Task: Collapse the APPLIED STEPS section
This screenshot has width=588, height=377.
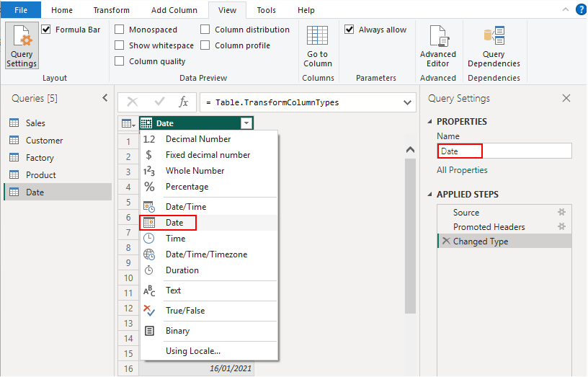Action: click(x=429, y=195)
